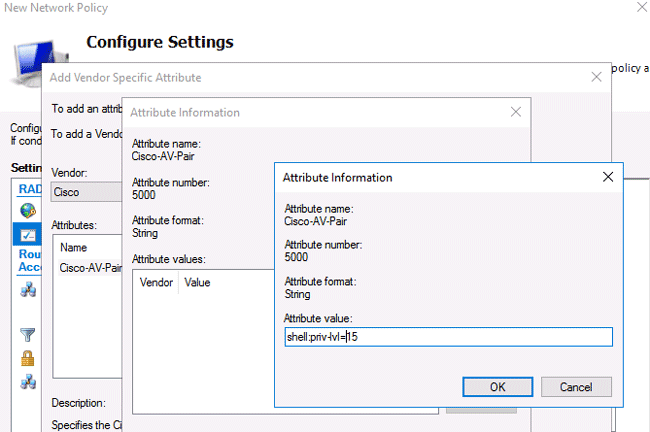Click the Attribute value text field
The height and width of the screenshot is (432, 650).
pos(447,337)
